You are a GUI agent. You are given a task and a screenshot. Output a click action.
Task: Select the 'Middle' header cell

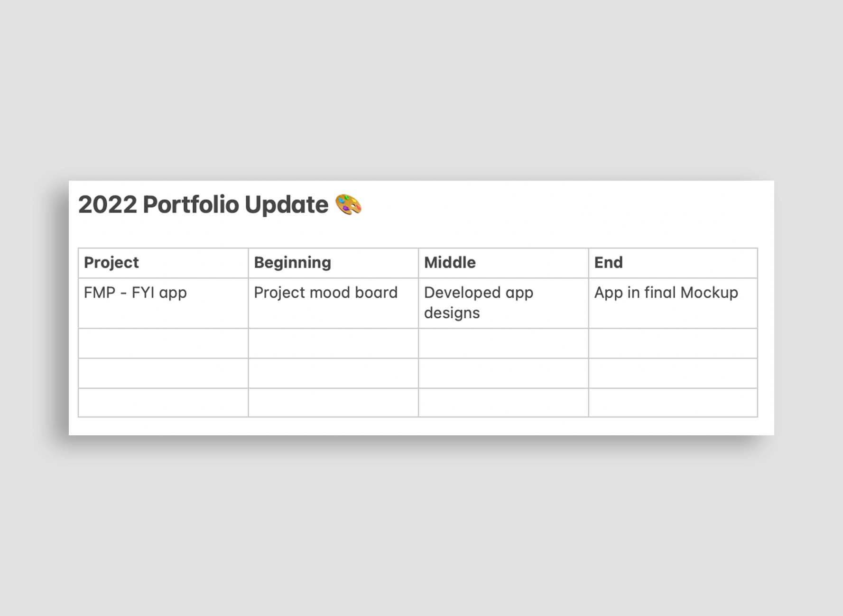click(x=503, y=263)
